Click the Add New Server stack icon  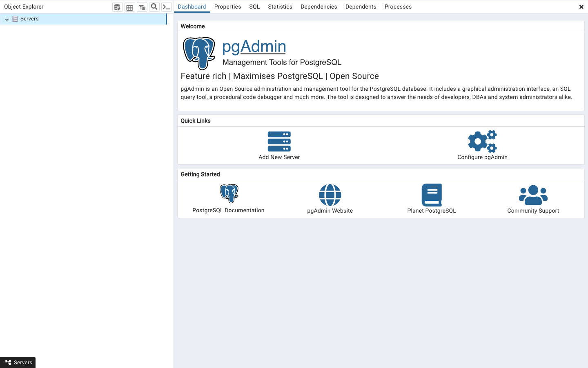pyautogui.click(x=279, y=141)
